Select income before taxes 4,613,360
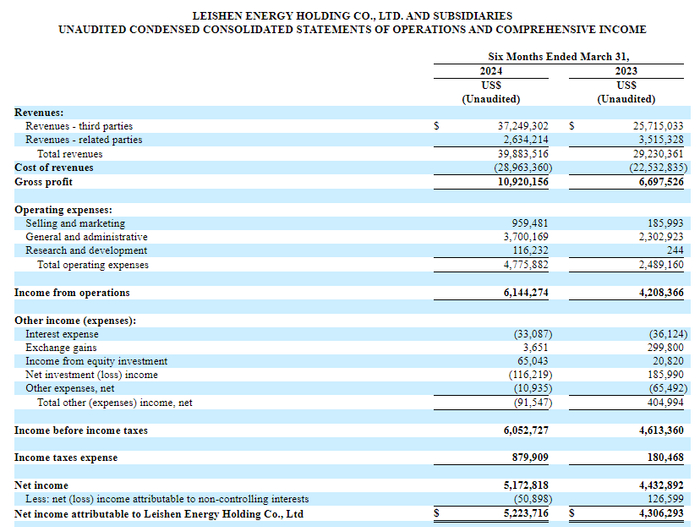 (x=661, y=431)
